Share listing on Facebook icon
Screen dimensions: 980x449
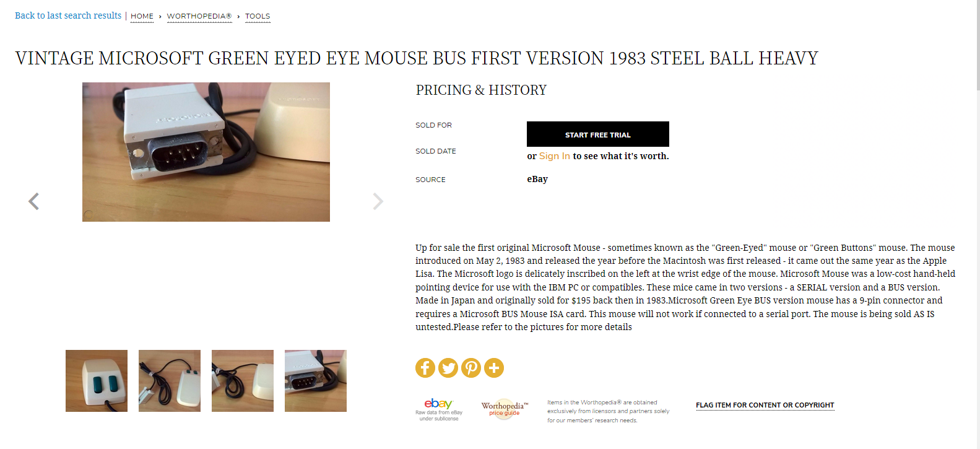[425, 368]
